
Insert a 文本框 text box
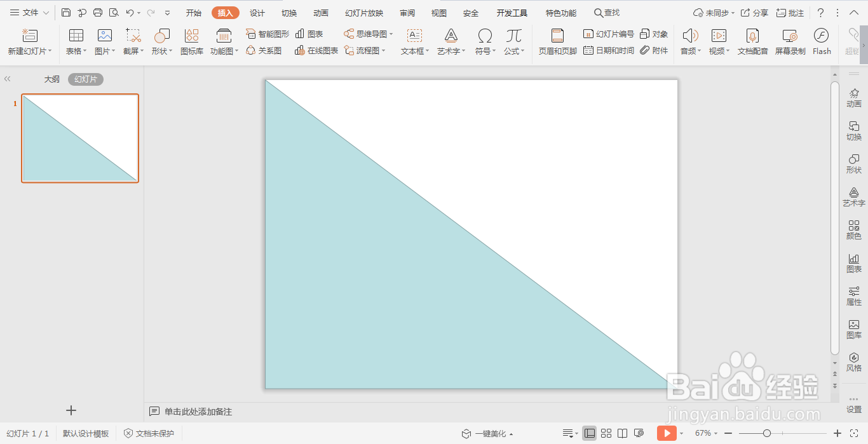[x=415, y=42]
